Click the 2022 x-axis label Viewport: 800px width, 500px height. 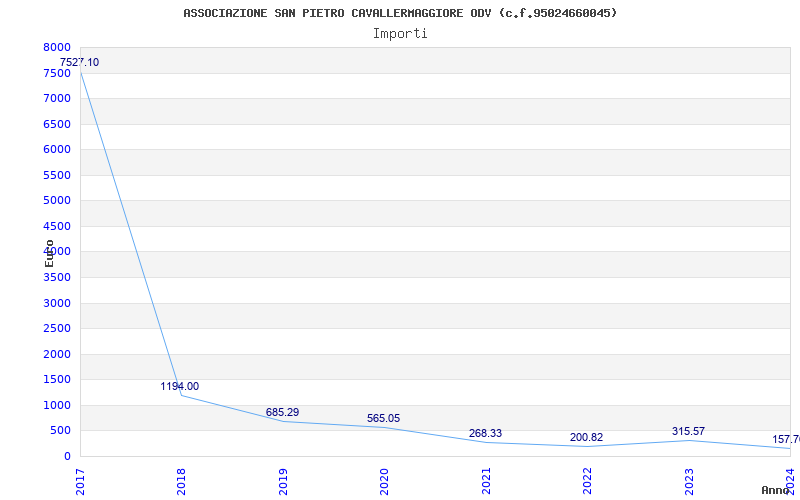click(587, 481)
